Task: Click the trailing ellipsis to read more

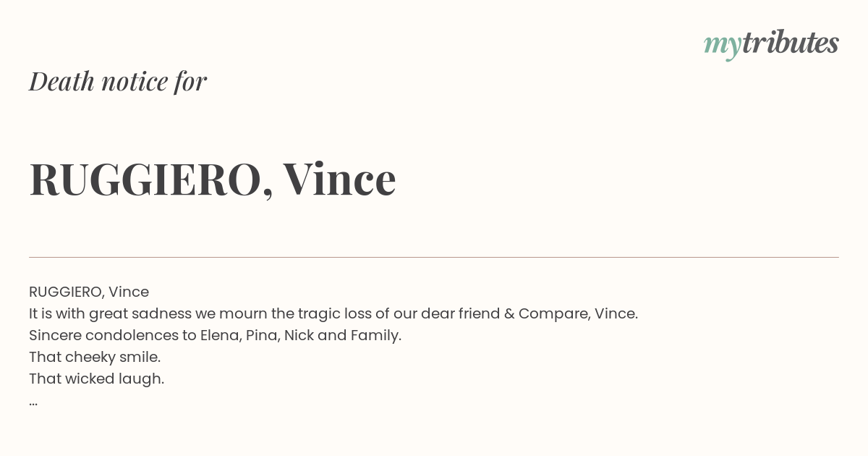Action: pos(33,402)
